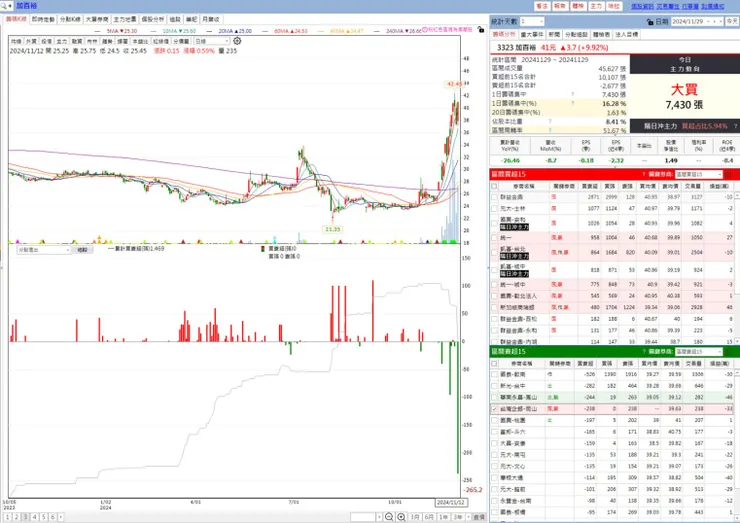Image resolution: width=740 pixels, height=523 pixels.
Task: Click the lock icon beside 日期
Action: point(650,22)
